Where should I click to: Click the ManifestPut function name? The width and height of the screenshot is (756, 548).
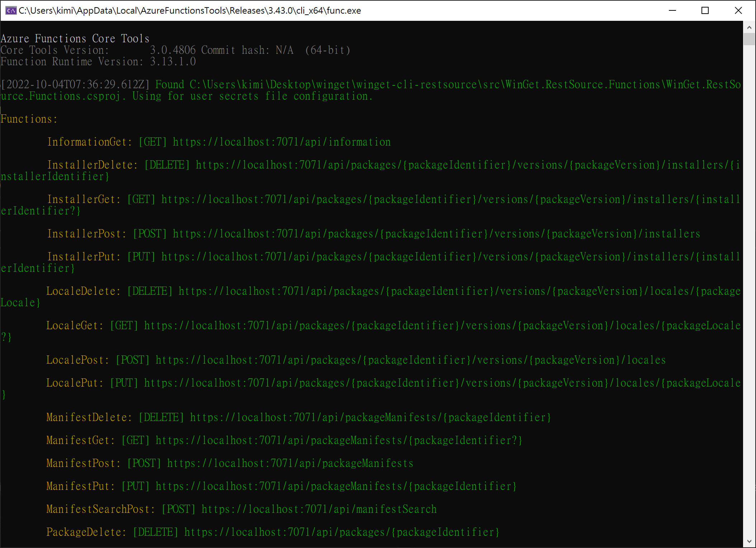(80, 486)
